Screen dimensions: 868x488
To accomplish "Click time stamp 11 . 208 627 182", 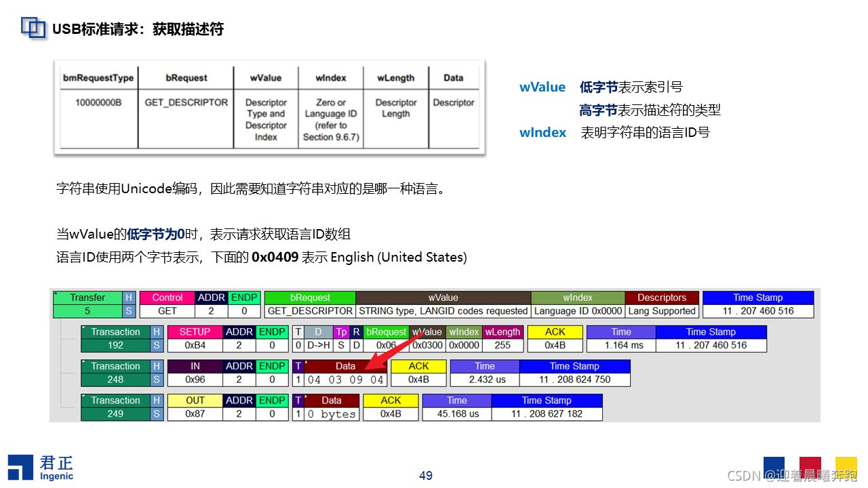I will click(547, 413).
